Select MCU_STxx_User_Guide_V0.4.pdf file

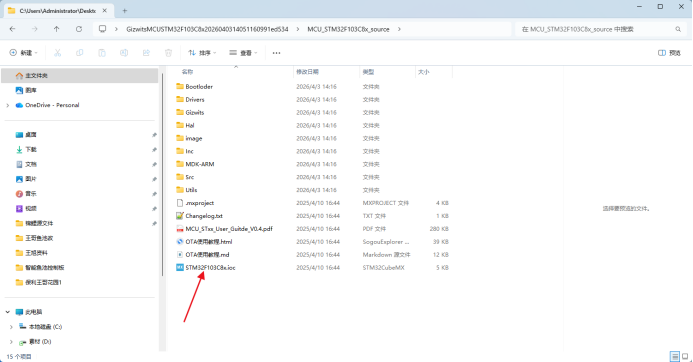[x=224, y=229]
